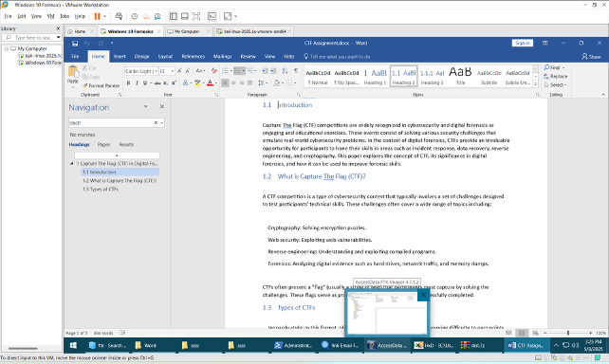Toggle VMware library sidebar view button
The image size is (609, 364).
pos(174,16)
